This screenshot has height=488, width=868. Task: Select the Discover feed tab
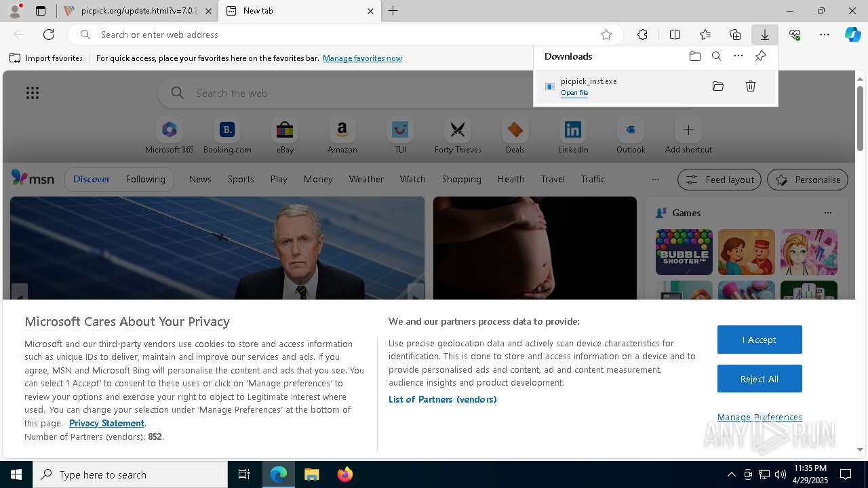[x=92, y=179]
